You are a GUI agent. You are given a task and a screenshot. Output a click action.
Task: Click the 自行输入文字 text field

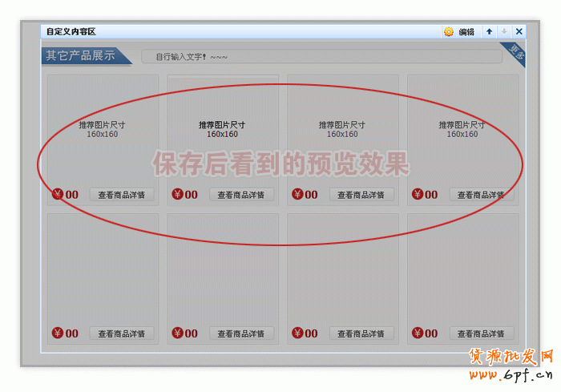321,57
